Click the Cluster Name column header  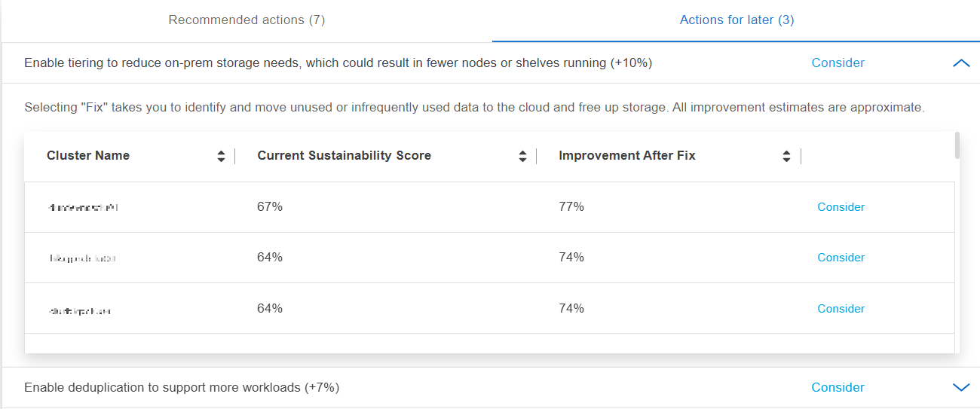88,156
